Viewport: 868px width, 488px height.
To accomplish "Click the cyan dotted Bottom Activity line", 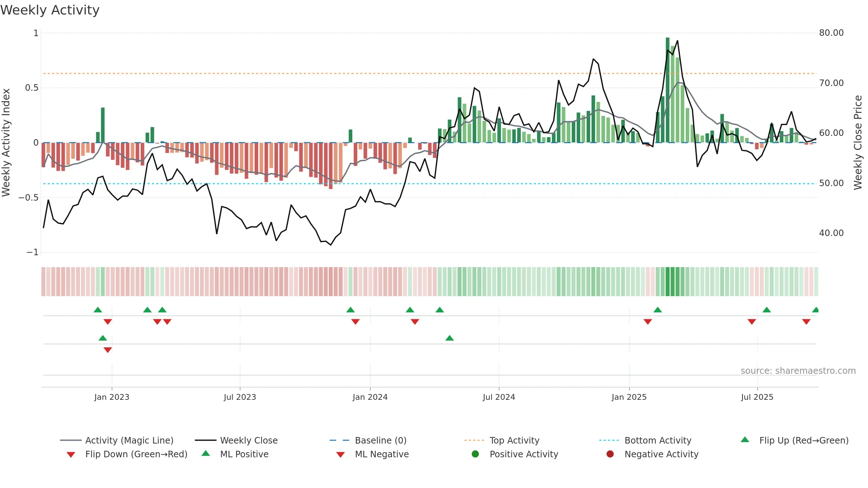I will pos(430,184).
